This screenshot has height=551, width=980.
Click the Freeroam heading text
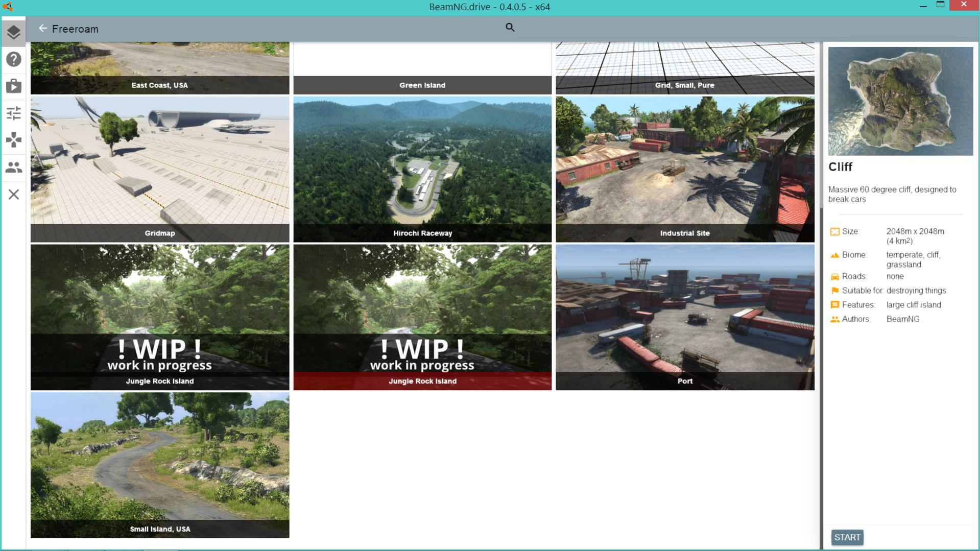(75, 29)
